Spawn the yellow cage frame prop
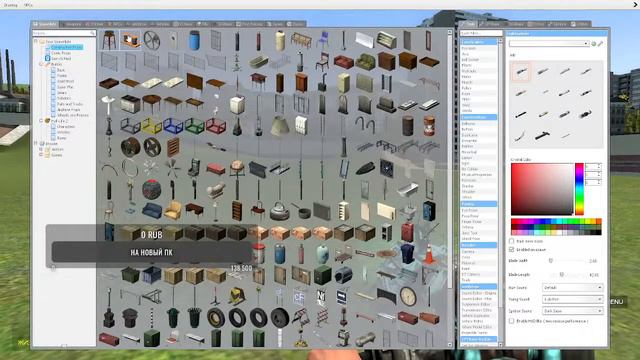The image size is (640, 360). [x=152, y=125]
